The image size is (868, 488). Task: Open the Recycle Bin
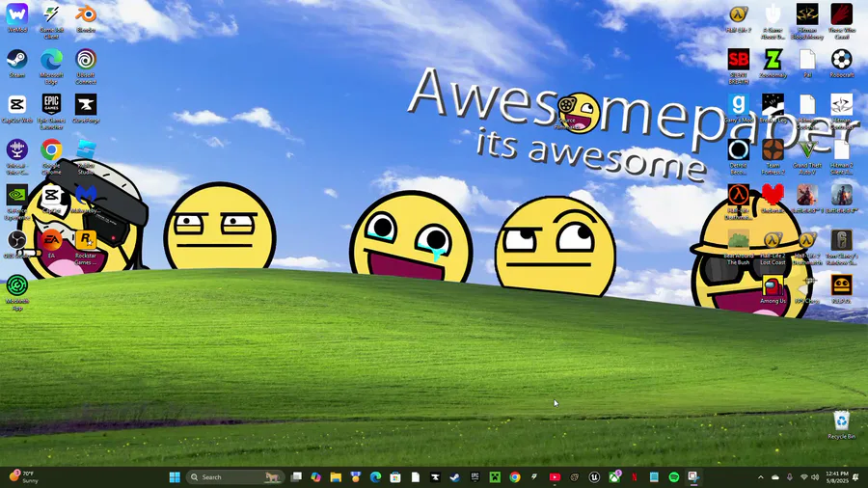[841, 425]
